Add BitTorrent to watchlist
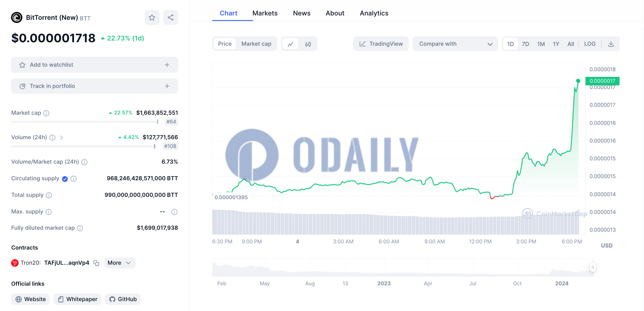Screen dimensions: 644x311 (x=94, y=65)
